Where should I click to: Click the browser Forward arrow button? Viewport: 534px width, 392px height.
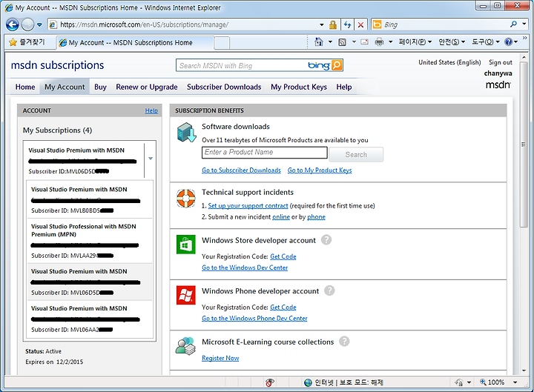click(x=27, y=24)
